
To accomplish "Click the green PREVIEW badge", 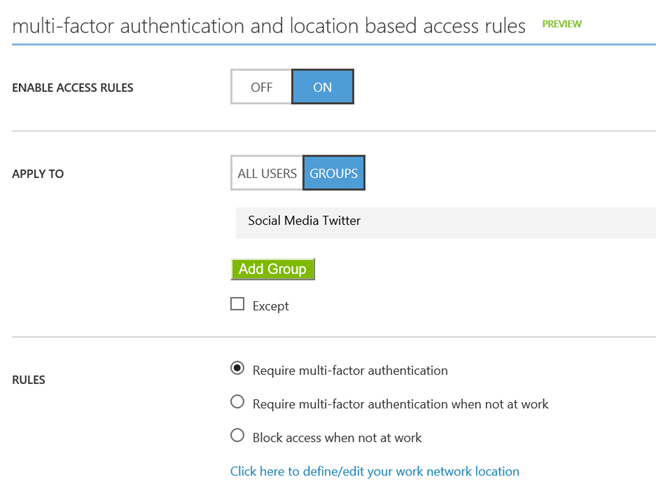I will 562,24.
